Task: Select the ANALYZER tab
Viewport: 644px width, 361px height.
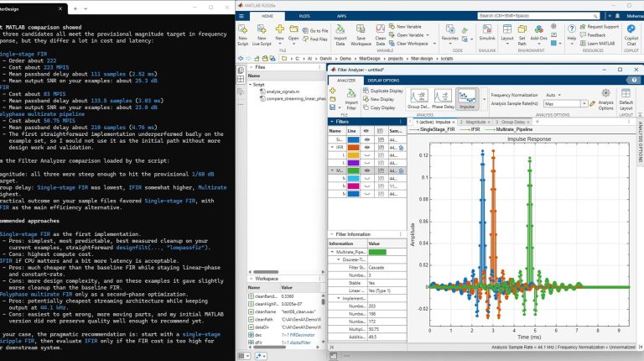Action: [x=346, y=81]
